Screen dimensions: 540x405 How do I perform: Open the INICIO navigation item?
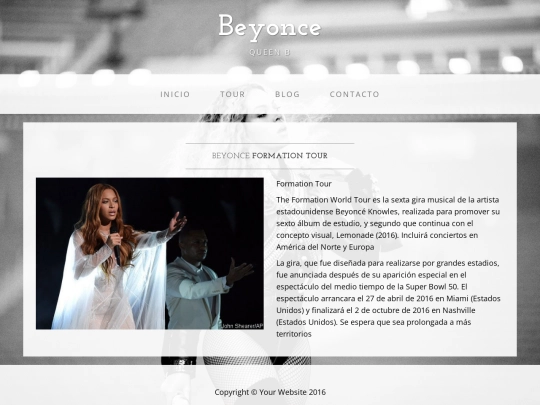pos(175,94)
